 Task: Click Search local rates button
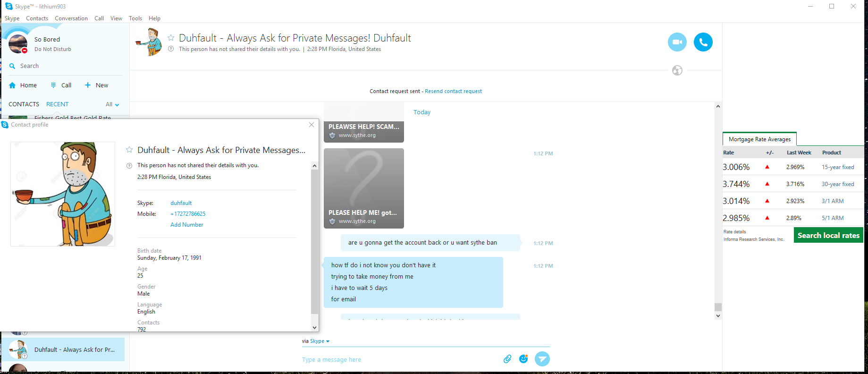click(828, 235)
